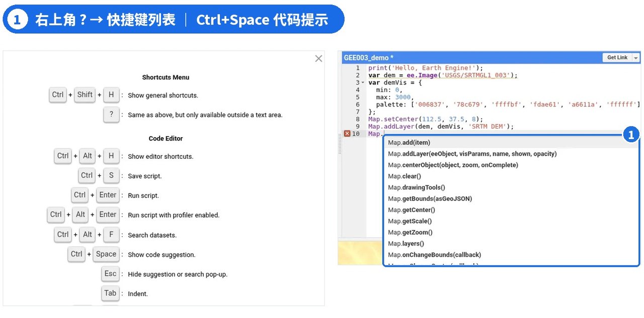644x318 pixels.
Task: Click 'max: 3000,' code line
Action: 394,97
